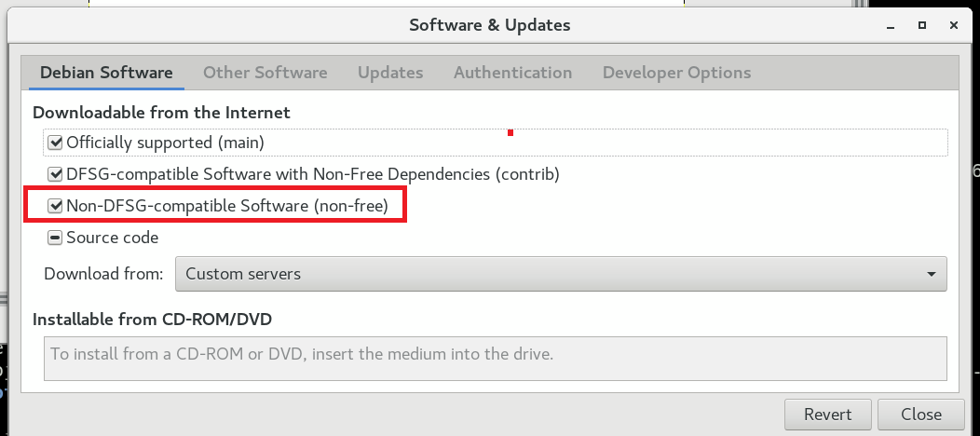The height and width of the screenshot is (436, 980).
Task: Show the Developer Options tab
Action: coord(676,73)
